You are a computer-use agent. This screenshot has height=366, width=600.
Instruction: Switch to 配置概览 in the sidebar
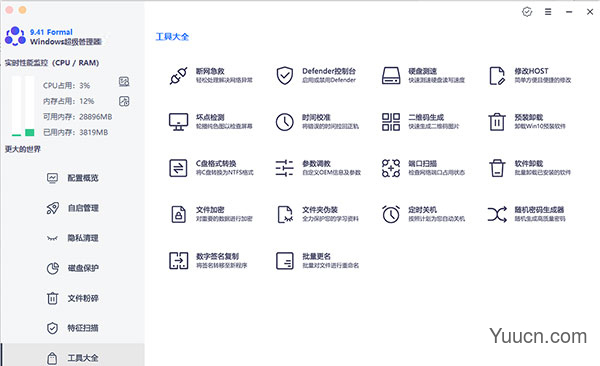[73, 178]
